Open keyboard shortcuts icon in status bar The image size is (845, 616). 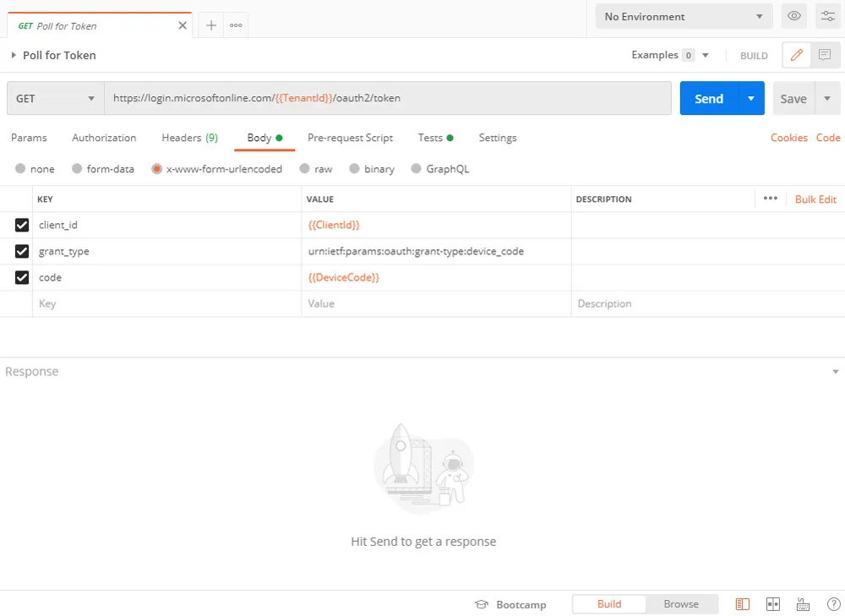[803, 604]
